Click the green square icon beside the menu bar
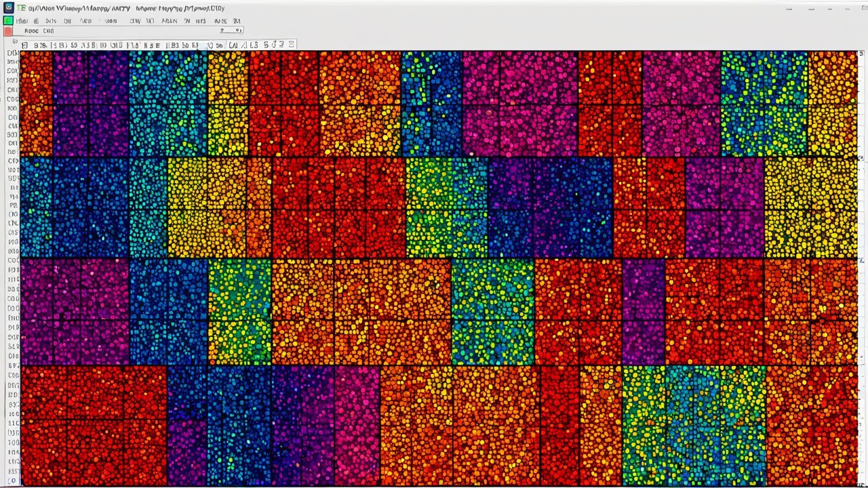Viewport: 868px width, 488px height. point(8,21)
